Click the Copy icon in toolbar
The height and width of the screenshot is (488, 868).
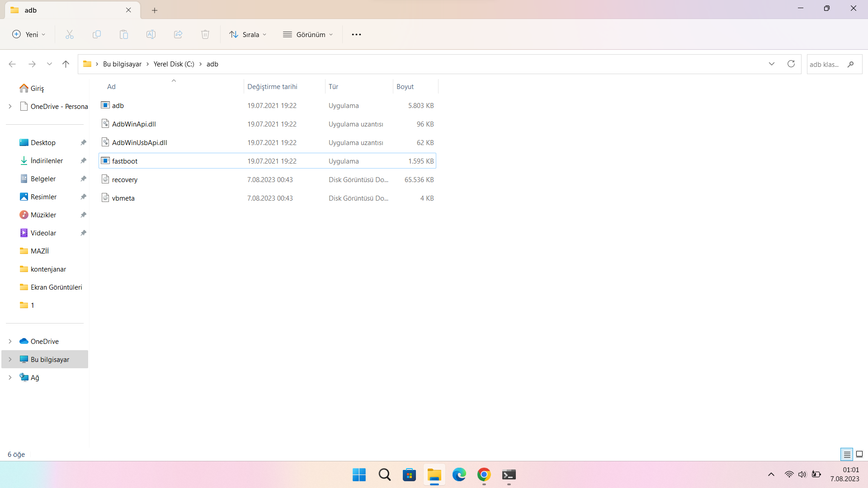(97, 34)
